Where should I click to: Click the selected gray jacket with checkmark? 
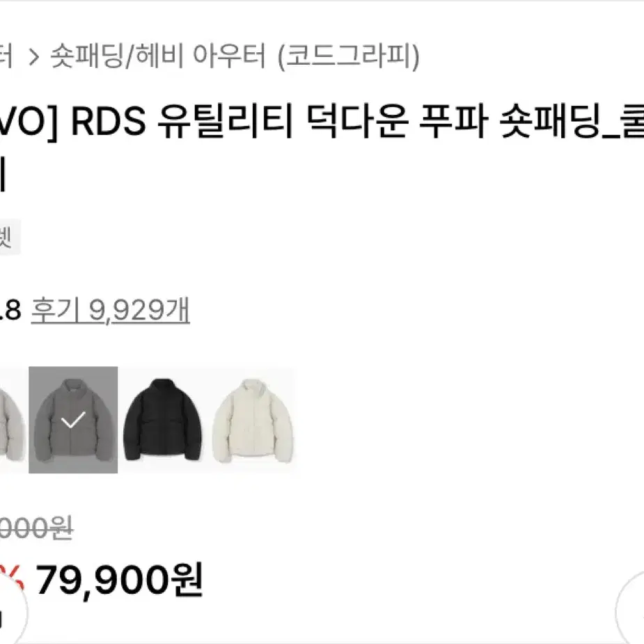(73, 420)
